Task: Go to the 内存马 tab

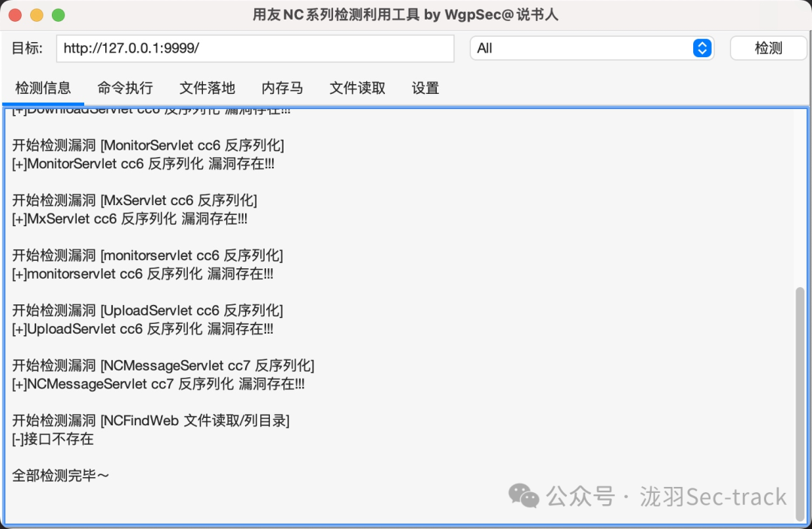Action: tap(282, 88)
